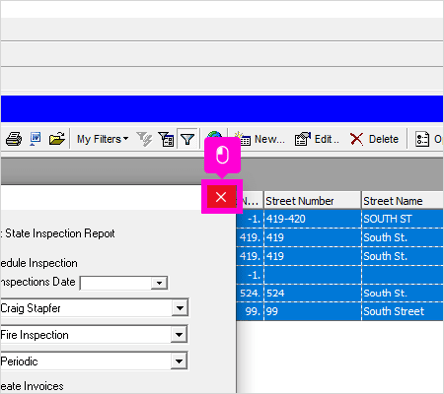Sort by the Street Name column header
The height and width of the screenshot is (394, 444).
[402, 201]
